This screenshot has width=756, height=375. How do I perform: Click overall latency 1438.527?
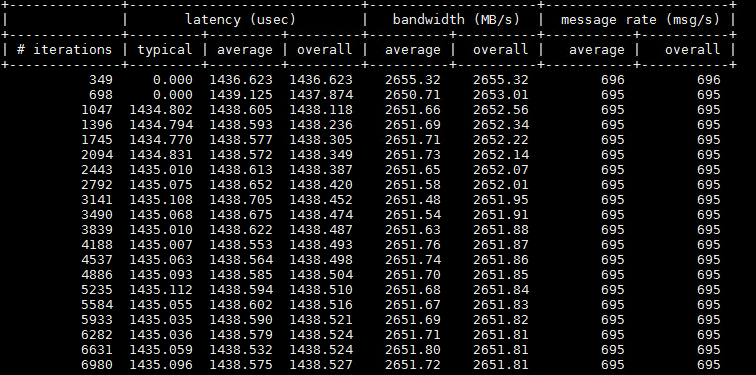coord(321,365)
